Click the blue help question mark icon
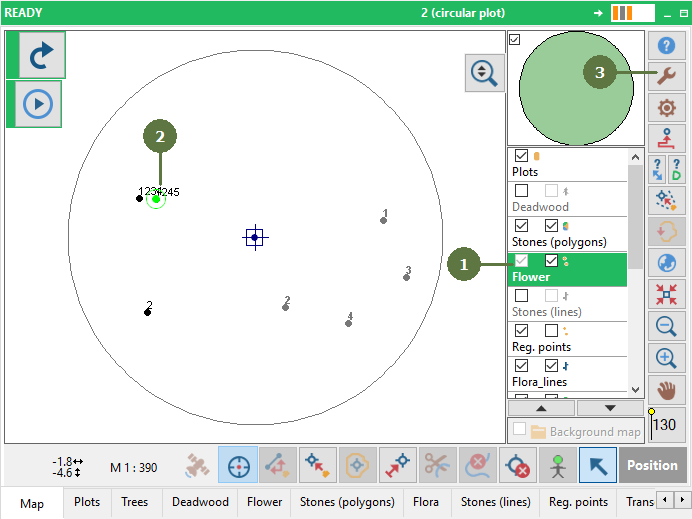 point(666,45)
